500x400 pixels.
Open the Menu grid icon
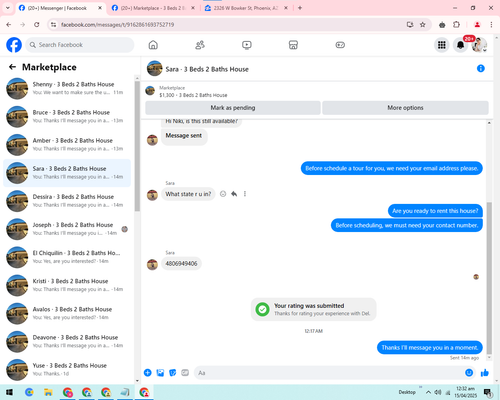442,45
